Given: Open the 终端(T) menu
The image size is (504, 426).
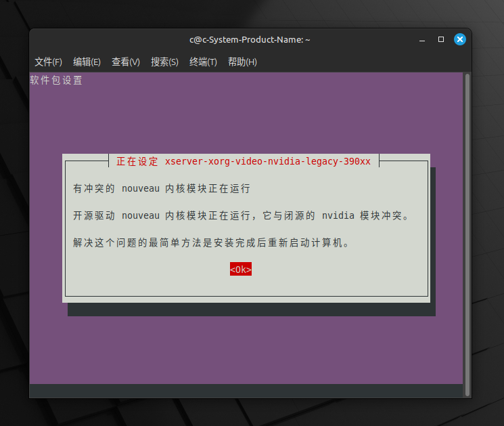Looking at the screenshot, I should tap(203, 62).
